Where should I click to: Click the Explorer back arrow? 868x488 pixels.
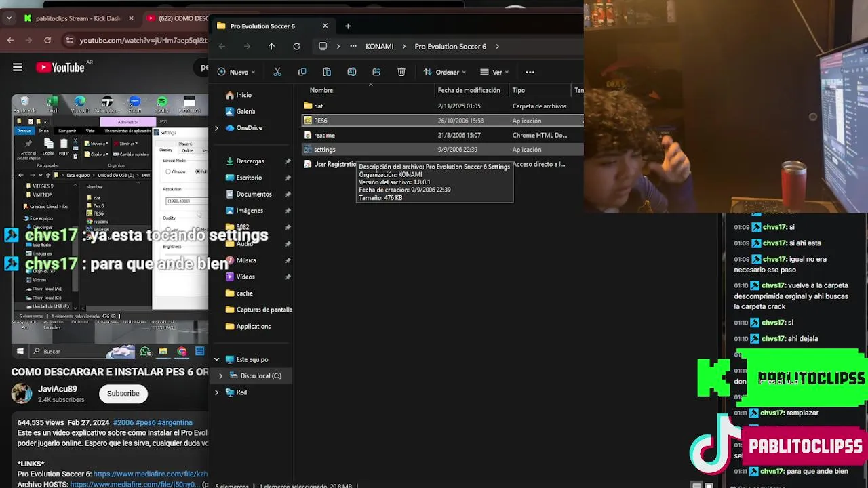point(222,46)
